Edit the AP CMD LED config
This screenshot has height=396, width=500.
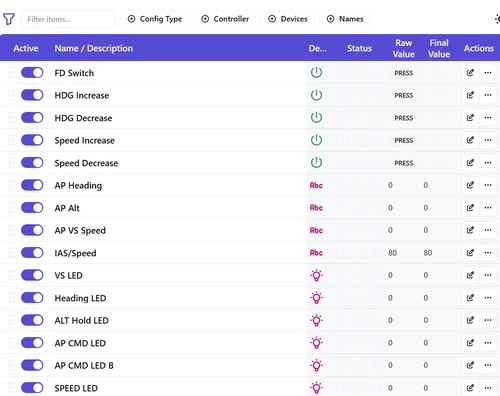click(x=470, y=342)
